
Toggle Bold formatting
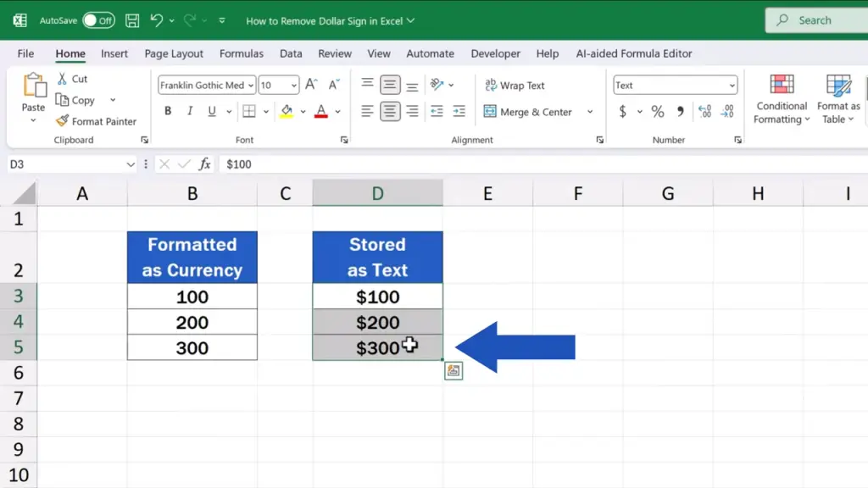(168, 111)
